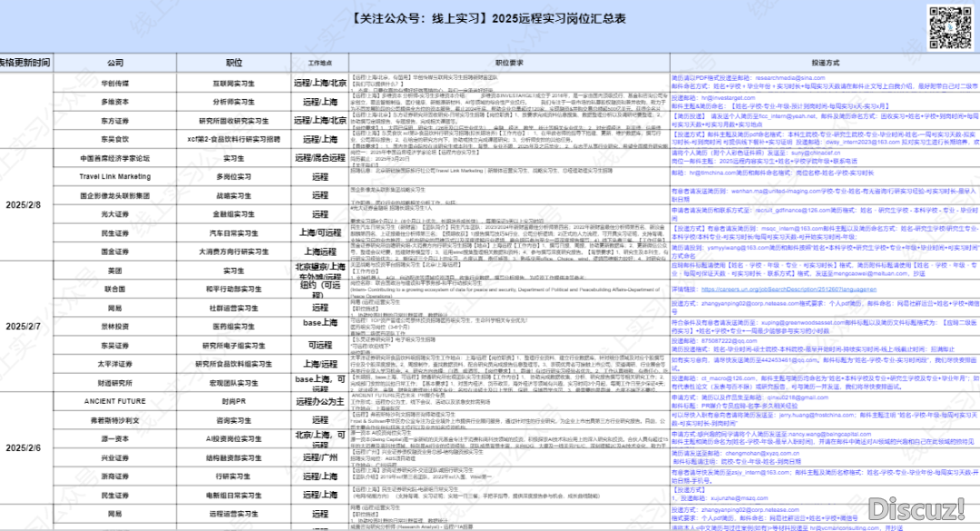Click company cell 光大证券

(x=115, y=214)
